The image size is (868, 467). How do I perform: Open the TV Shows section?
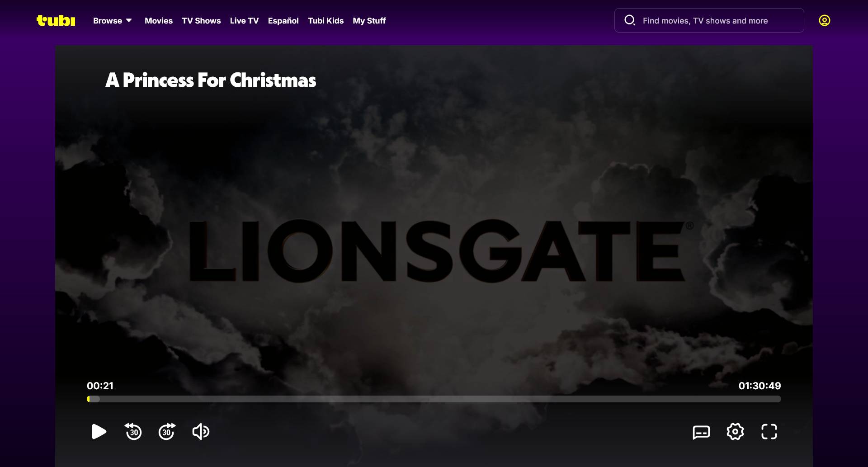tap(201, 21)
